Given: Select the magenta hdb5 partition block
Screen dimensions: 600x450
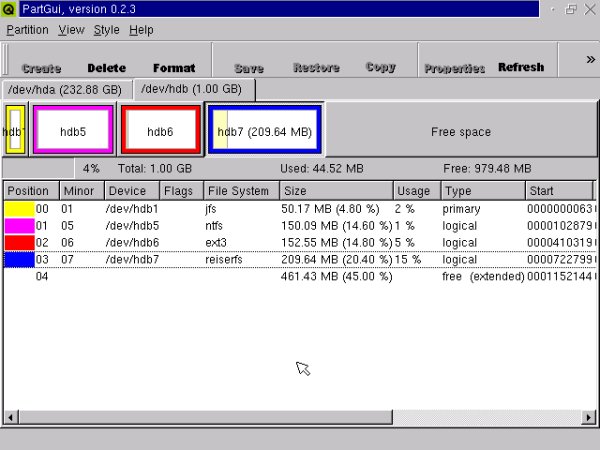Looking at the screenshot, I should pyautogui.click(x=73, y=131).
